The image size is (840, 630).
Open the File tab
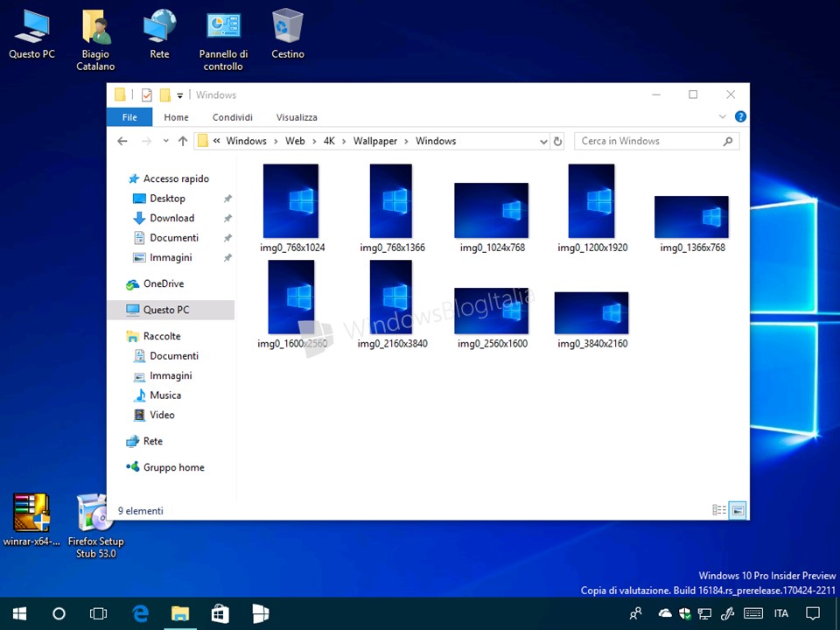129,117
